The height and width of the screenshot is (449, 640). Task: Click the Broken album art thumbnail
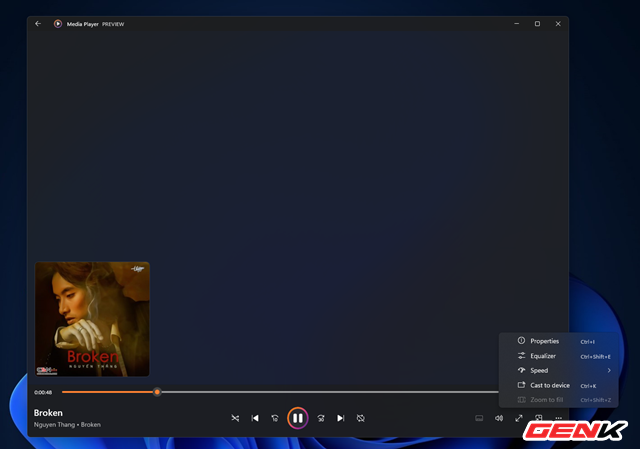[x=92, y=319]
